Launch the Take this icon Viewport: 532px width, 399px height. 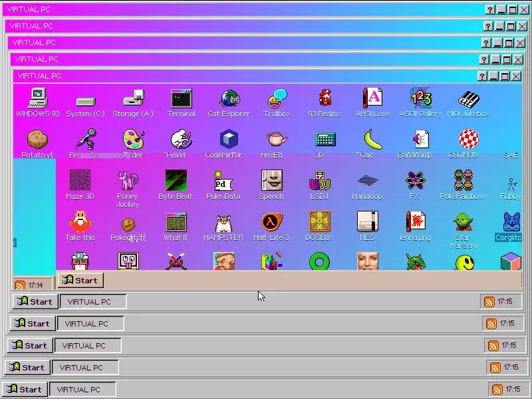(x=80, y=221)
